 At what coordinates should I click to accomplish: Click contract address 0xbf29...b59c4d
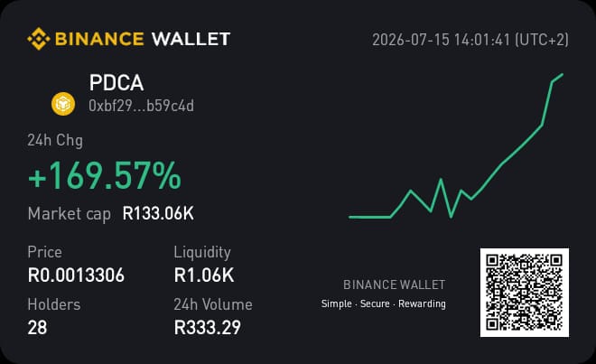tap(141, 106)
